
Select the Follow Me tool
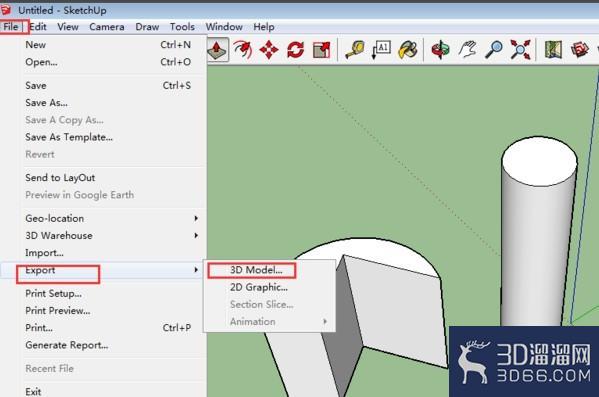point(243,50)
